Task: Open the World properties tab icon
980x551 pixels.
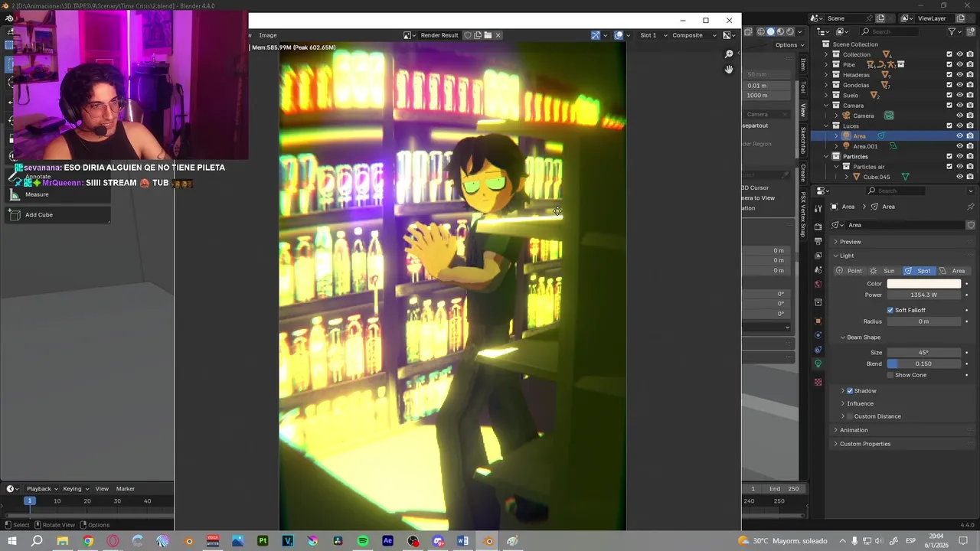Action: 818,284
